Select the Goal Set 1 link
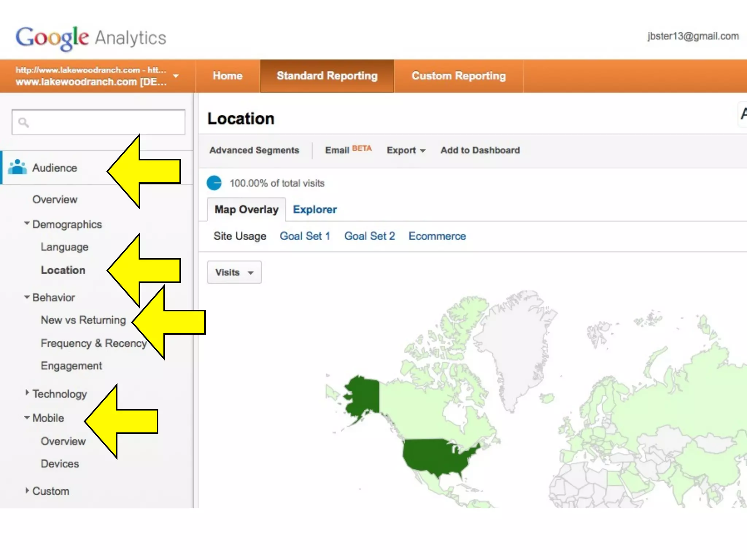The image size is (747, 560). pyautogui.click(x=305, y=236)
